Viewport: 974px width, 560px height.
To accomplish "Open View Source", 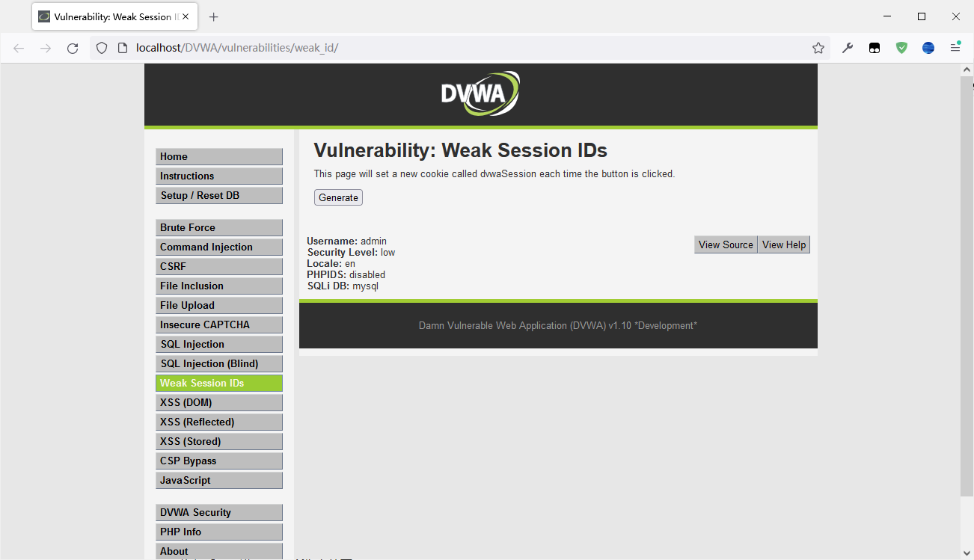I will pyautogui.click(x=726, y=244).
